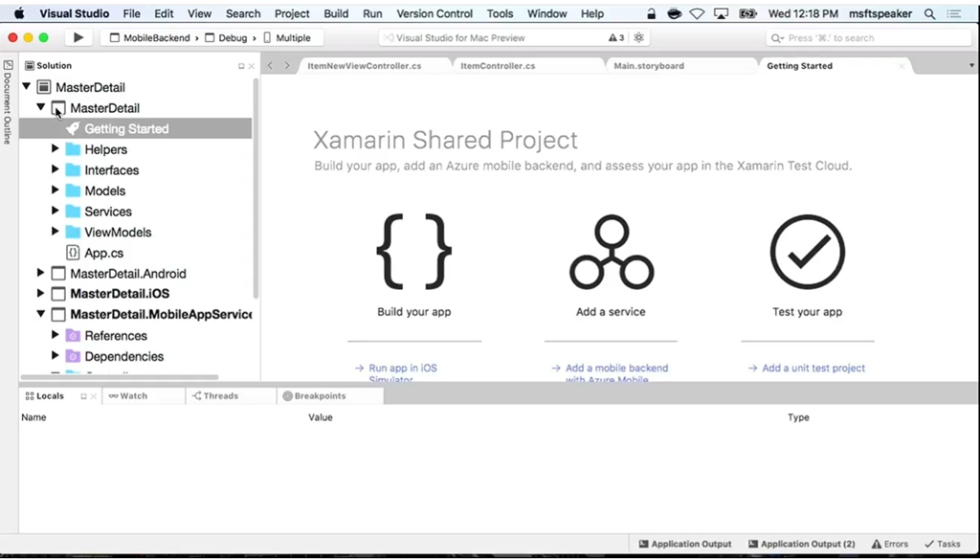The image size is (980, 559).
Task: Click the Test your app checkmark icon
Action: click(x=808, y=252)
